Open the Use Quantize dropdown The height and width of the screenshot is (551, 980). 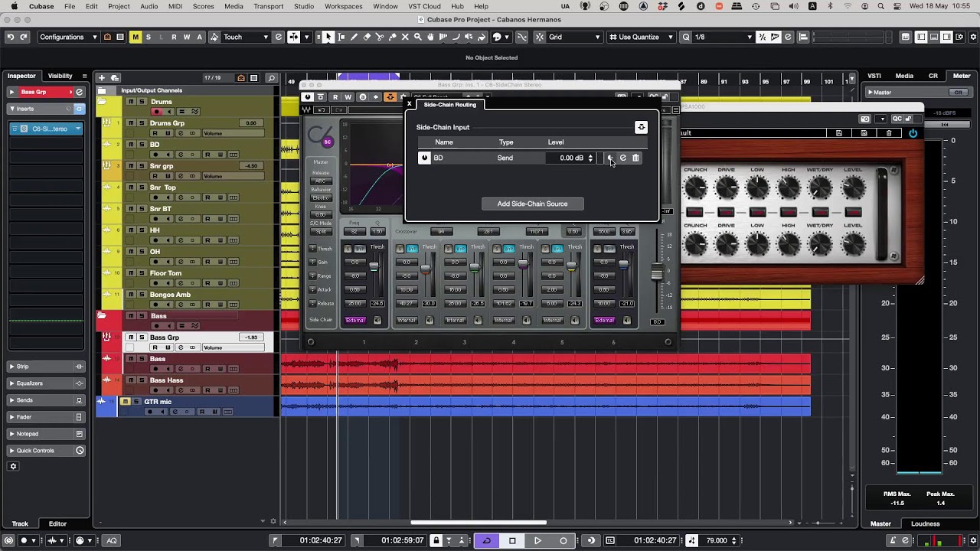(x=641, y=37)
